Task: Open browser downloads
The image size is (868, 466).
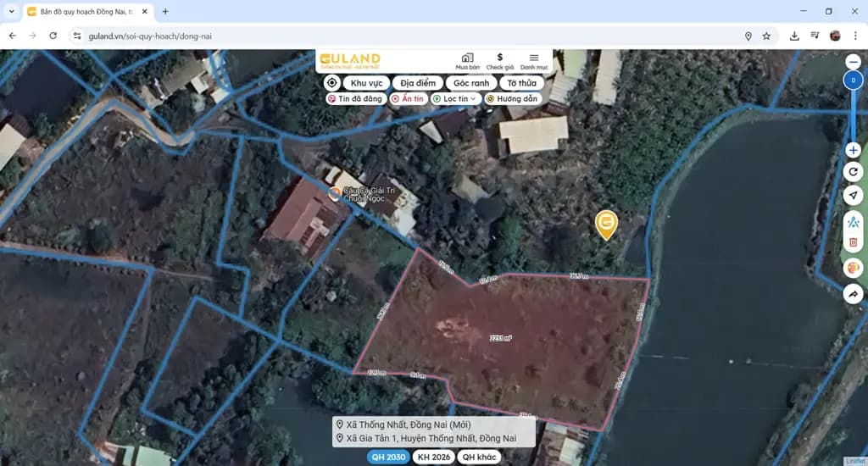Action: point(794,36)
